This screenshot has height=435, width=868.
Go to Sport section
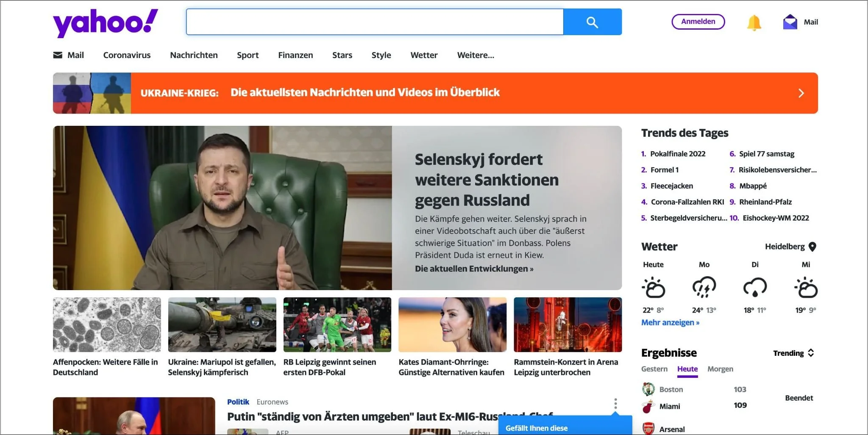click(x=248, y=55)
